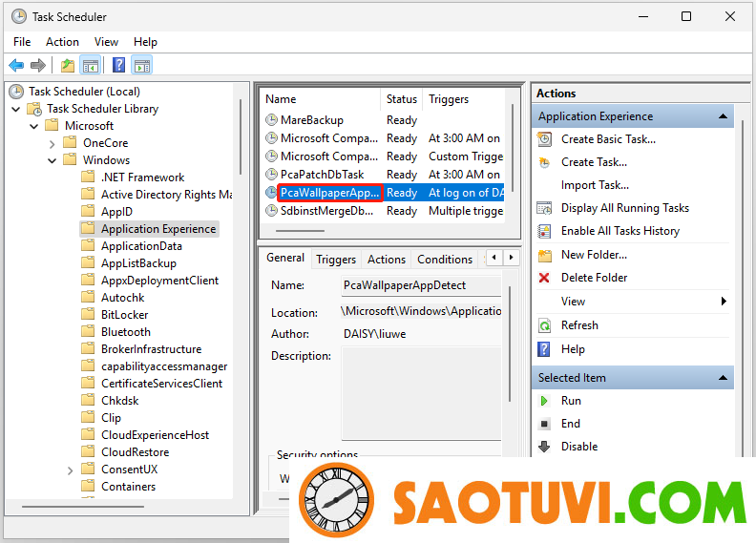Click the Disable down-arrow icon
The width and height of the screenshot is (756, 543).
pyautogui.click(x=544, y=447)
